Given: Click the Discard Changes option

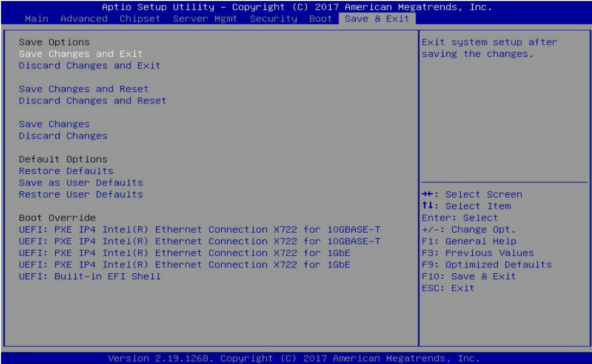Looking at the screenshot, I should pyautogui.click(x=63, y=136).
